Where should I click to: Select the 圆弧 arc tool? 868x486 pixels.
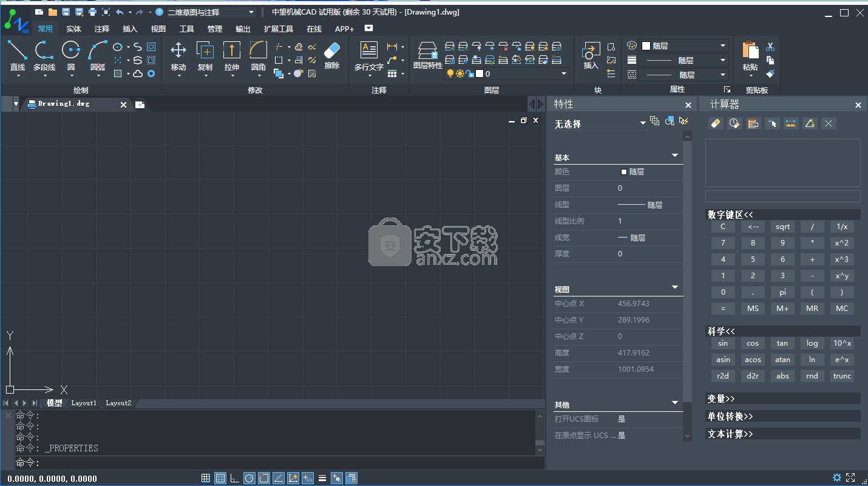pyautogui.click(x=98, y=56)
